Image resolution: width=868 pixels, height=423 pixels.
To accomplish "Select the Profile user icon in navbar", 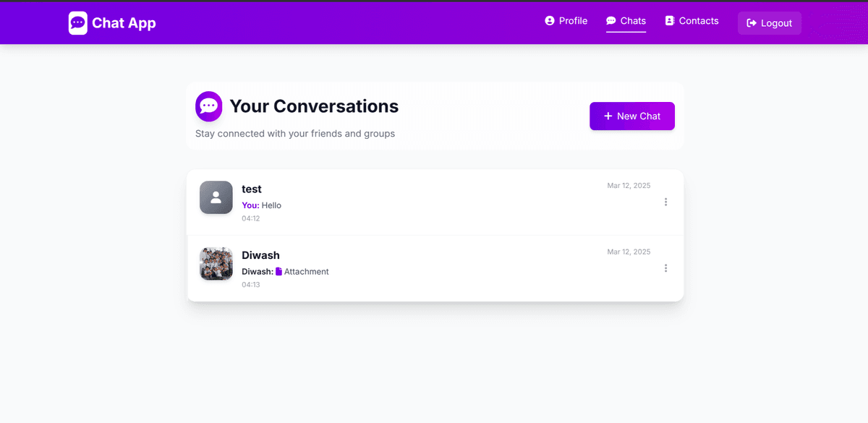I will [x=549, y=21].
